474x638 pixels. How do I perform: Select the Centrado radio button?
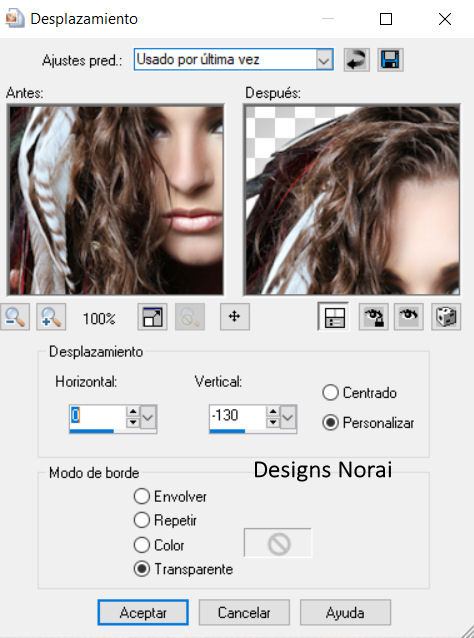[x=330, y=393]
